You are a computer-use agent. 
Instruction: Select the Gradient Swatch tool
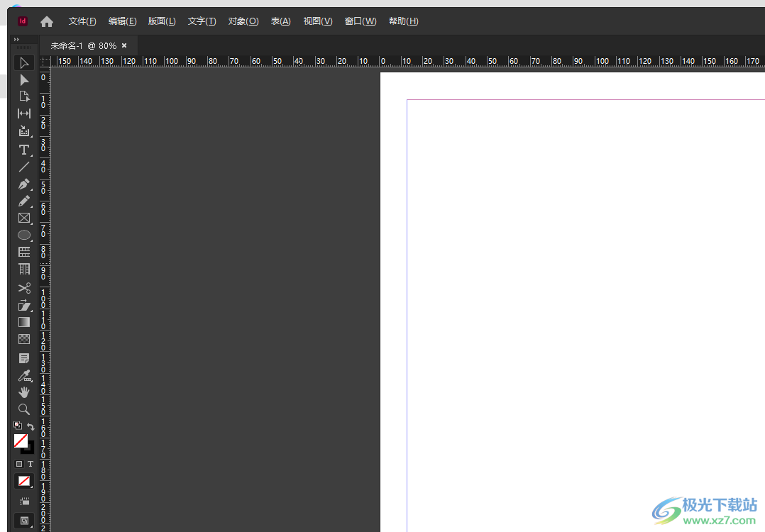[x=24, y=322]
